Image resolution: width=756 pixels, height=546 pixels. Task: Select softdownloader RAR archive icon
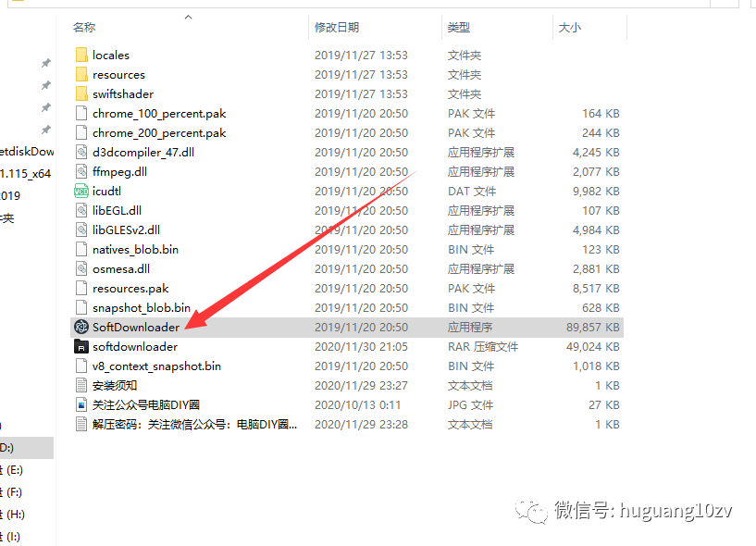(x=81, y=346)
